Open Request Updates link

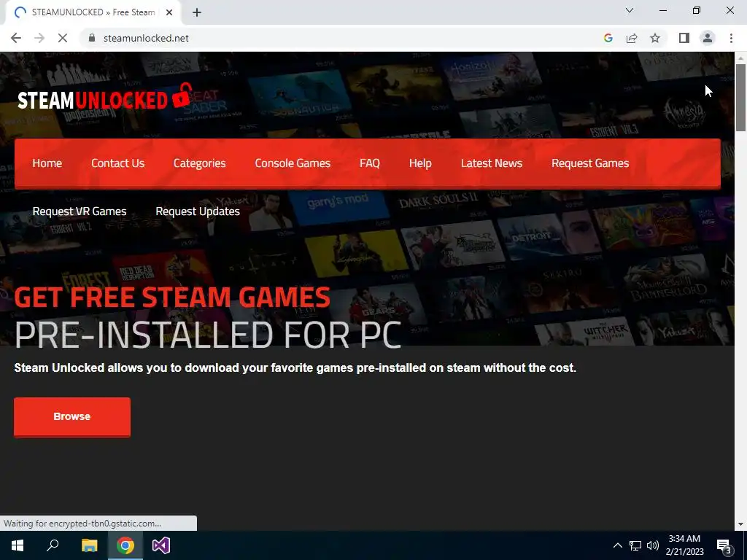click(x=198, y=211)
